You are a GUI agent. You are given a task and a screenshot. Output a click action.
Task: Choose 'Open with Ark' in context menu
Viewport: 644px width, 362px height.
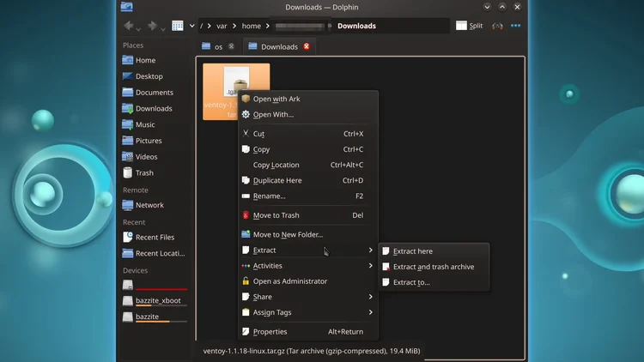[x=308, y=99]
